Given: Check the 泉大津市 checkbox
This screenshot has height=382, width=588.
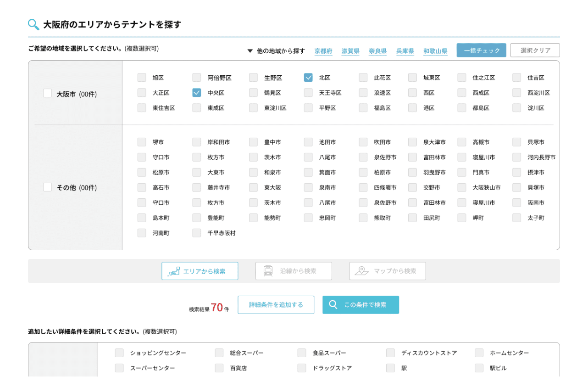Looking at the screenshot, I should 413,142.
